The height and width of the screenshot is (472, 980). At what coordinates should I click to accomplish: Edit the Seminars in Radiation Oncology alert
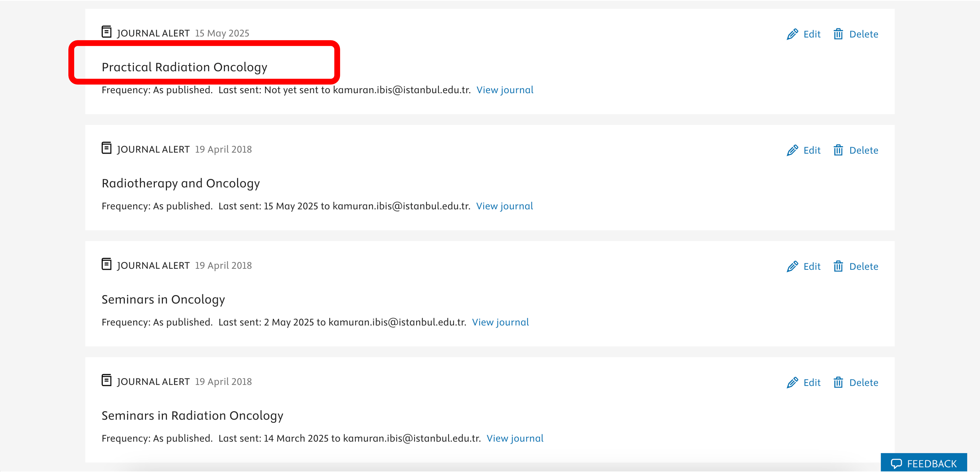(803, 383)
